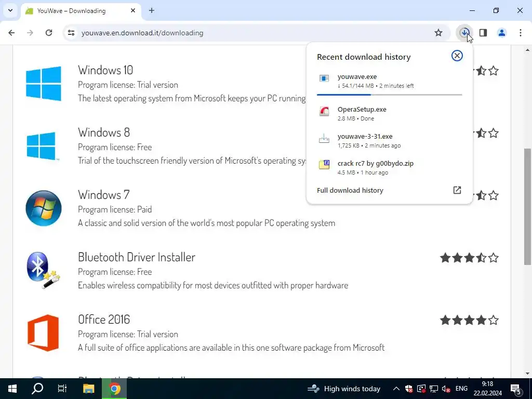The image size is (532, 399).
Task: Open a new tab
Action: pos(152,10)
